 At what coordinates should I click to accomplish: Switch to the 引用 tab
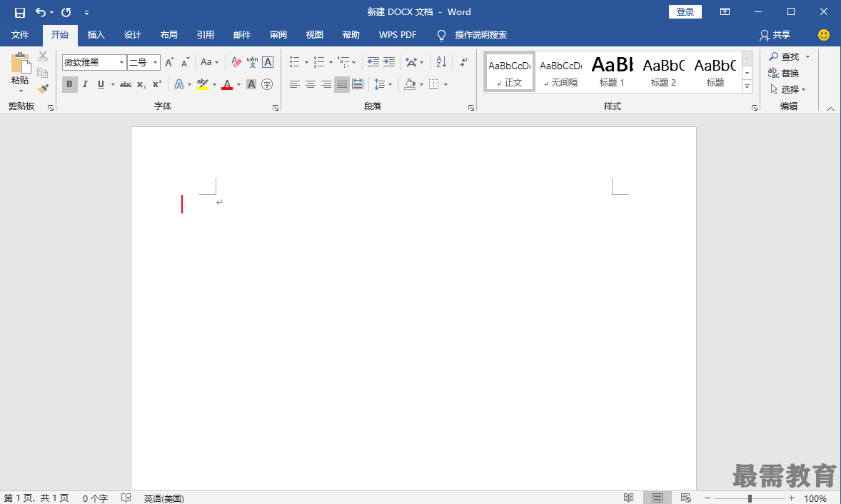(x=206, y=35)
